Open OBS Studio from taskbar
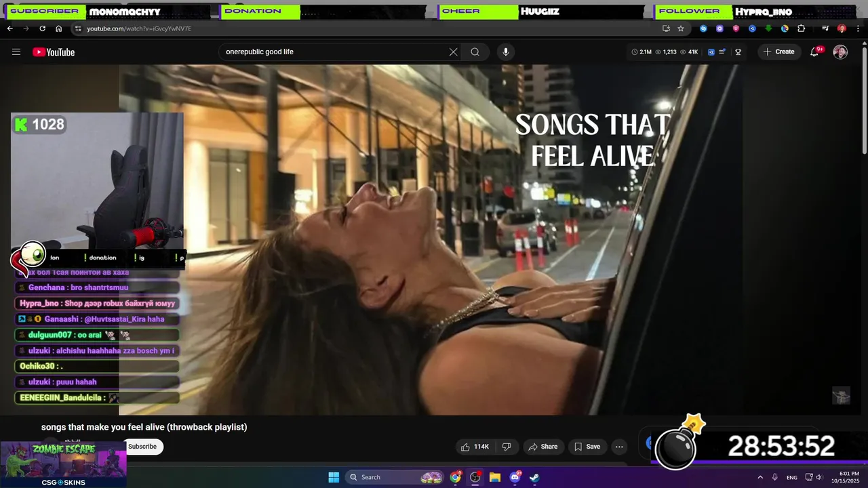The height and width of the screenshot is (488, 868). tap(475, 477)
